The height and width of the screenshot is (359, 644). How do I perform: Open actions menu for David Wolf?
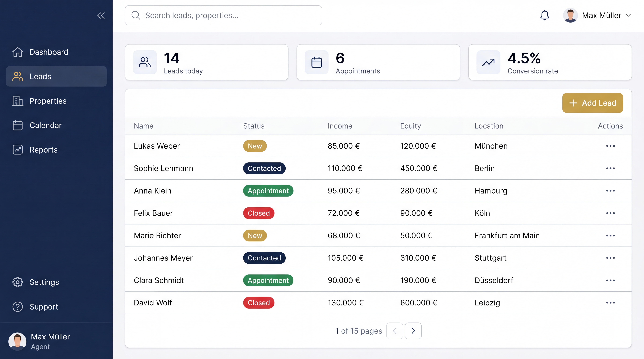(610, 303)
